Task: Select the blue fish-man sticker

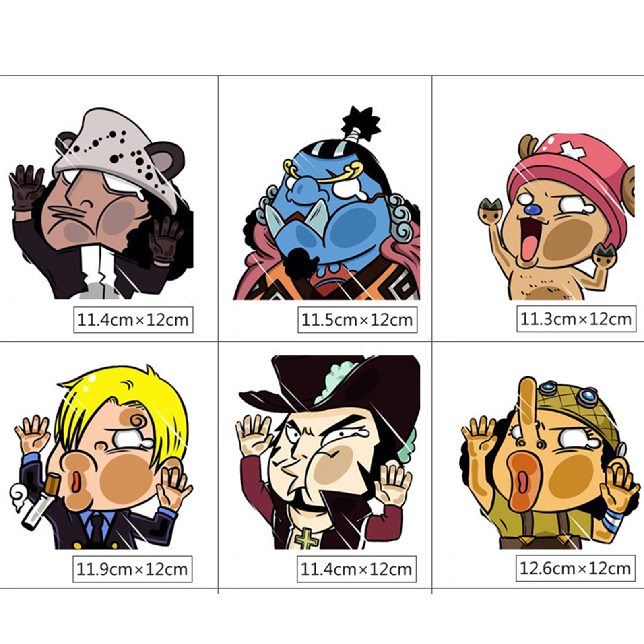Action: pos(326,203)
